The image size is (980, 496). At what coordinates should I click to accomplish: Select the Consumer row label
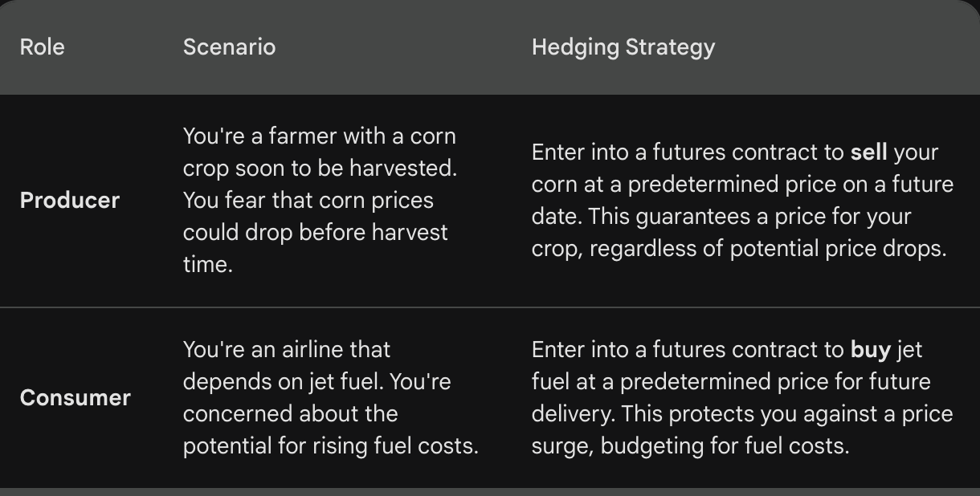tap(76, 398)
